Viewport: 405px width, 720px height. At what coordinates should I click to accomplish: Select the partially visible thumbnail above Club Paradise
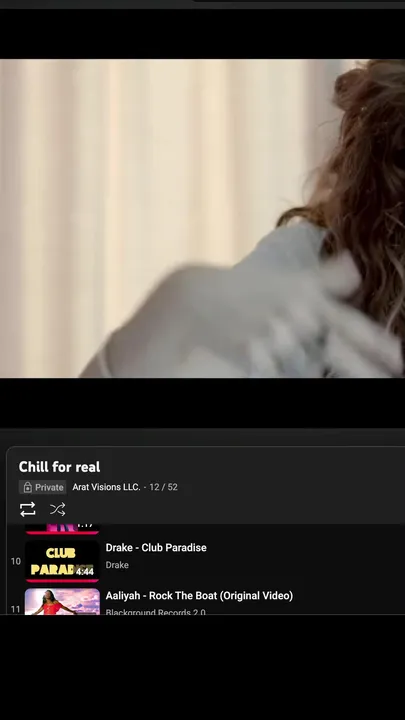click(x=62, y=529)
